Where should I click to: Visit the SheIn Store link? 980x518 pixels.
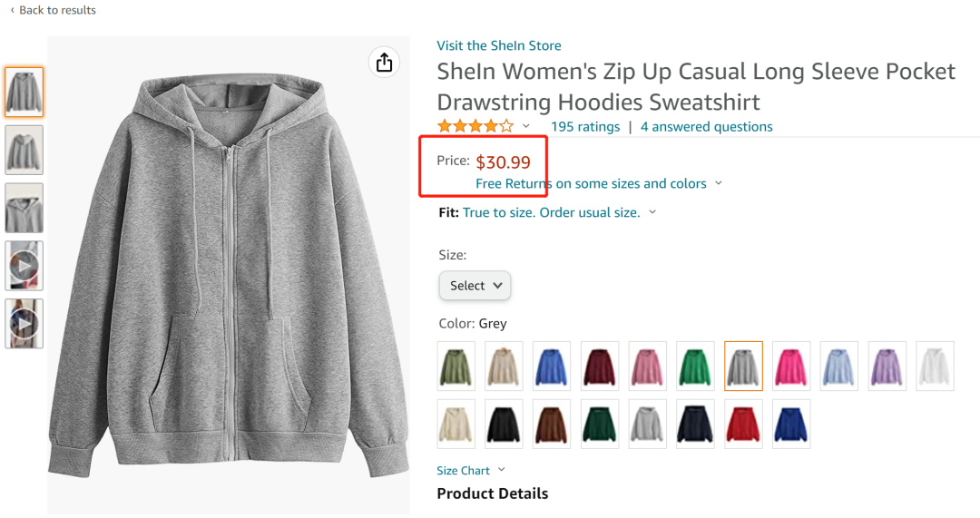point(498,45)
